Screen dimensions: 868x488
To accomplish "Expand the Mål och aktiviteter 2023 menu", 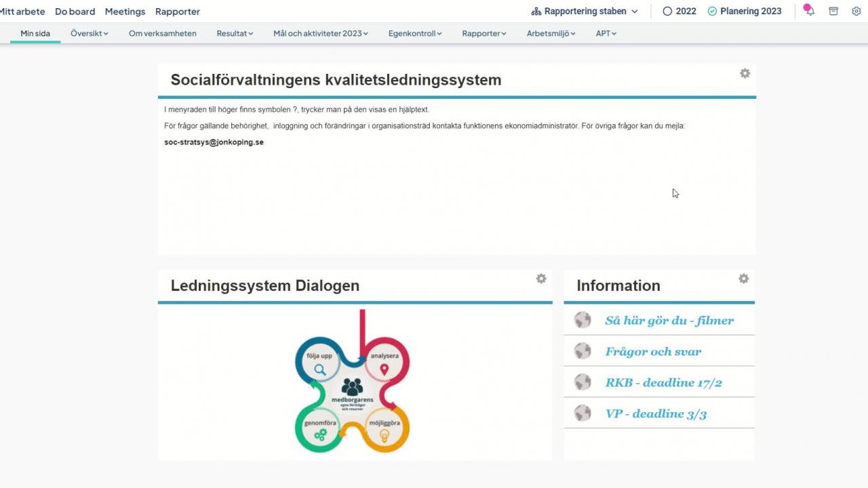I will point(320,33).
